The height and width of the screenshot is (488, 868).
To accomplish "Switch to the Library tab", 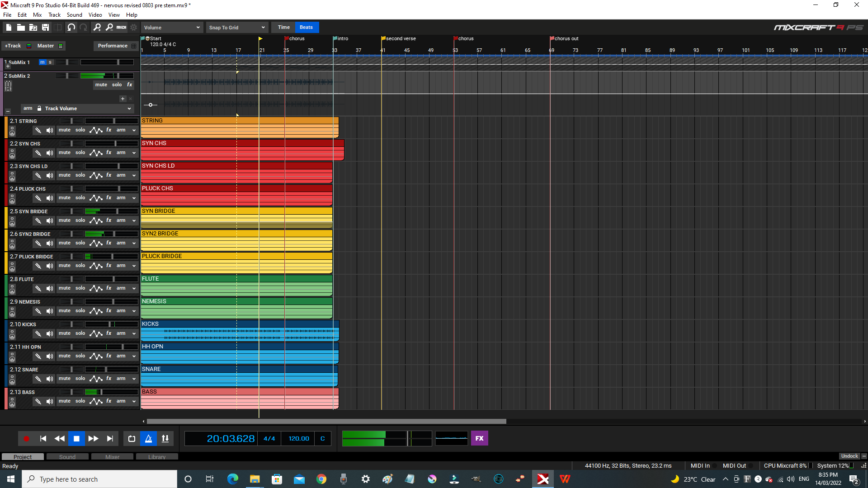I will tap(157, 457).
